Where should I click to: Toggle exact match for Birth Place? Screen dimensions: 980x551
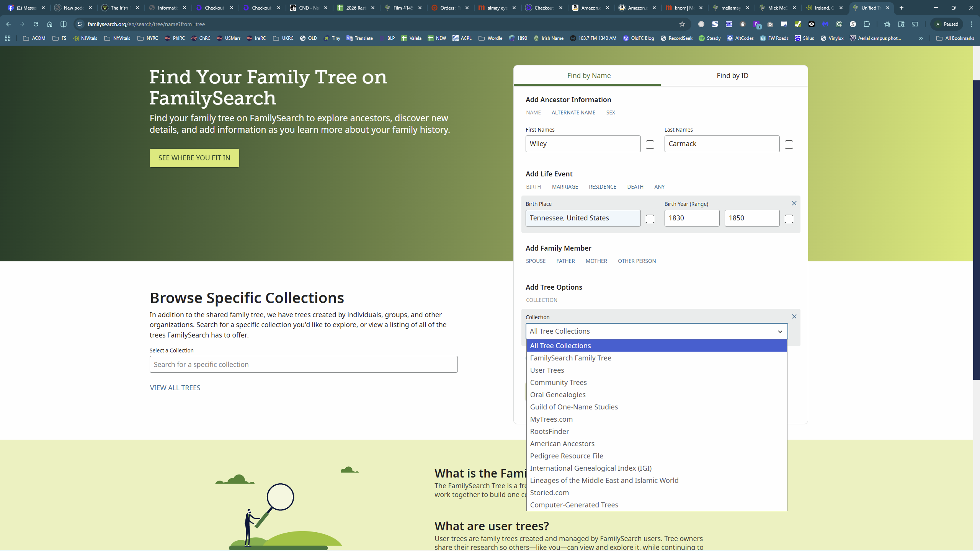650,219
